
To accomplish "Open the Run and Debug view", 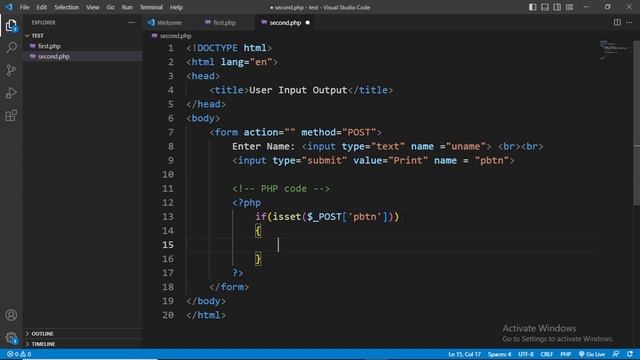I will pyautogui.click(x=11, y=93).
